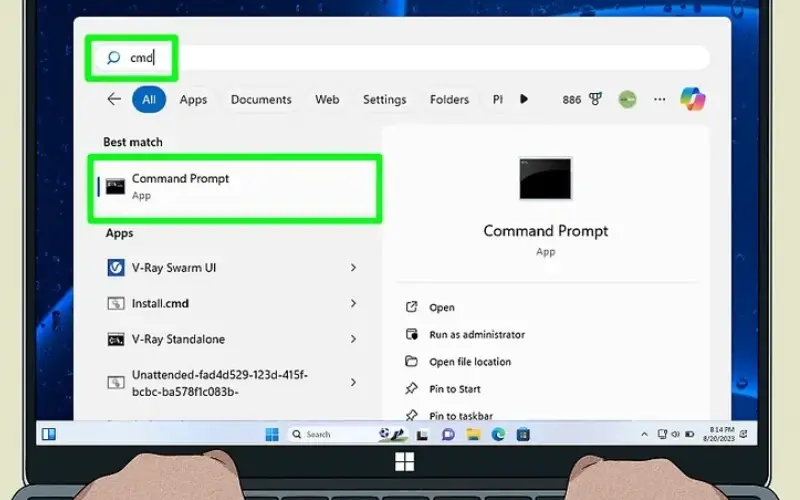This screenshot has height=500, width=800.
Task: Click the cmd search input field
Action: (401, 58)
